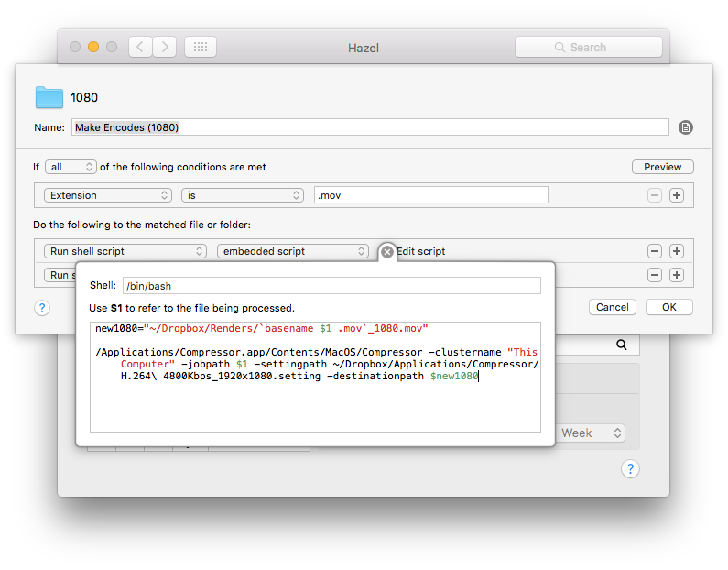Add action after first action row

pyautogui.click(x=677, y=251)
